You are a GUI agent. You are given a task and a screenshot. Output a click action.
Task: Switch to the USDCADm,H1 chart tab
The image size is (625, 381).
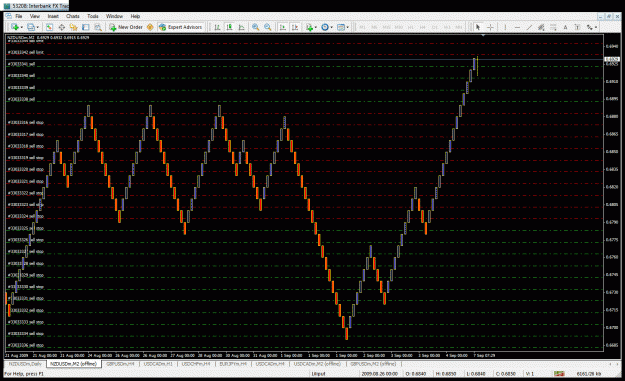click(x=158, y=364)
